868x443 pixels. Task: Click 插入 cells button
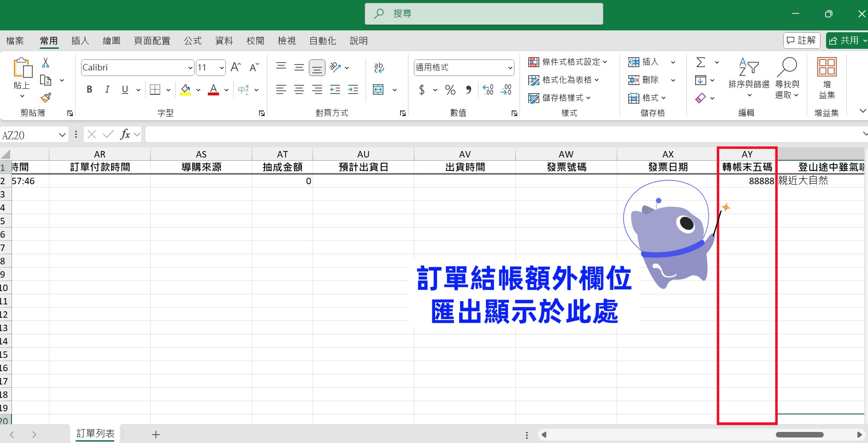tap(644, 62)
